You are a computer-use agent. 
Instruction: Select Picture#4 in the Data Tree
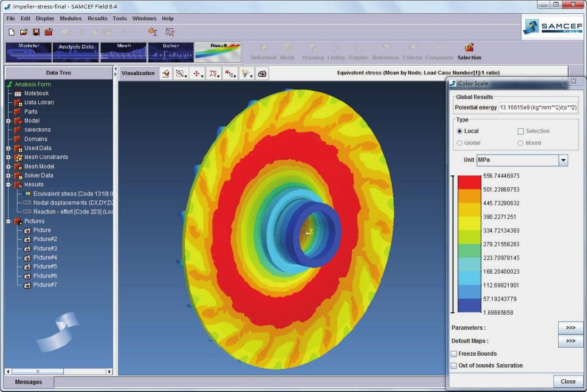point(45,258)
